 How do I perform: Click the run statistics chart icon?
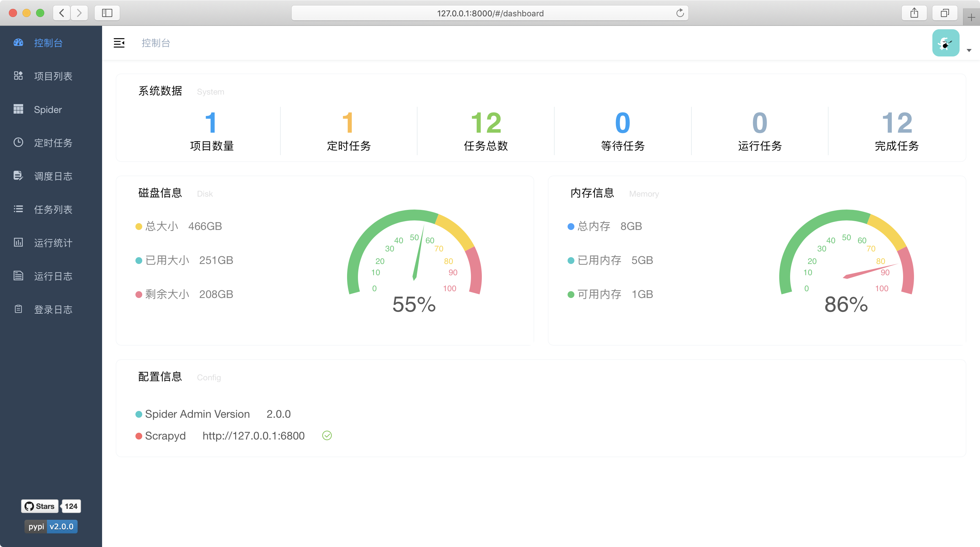click(18, 242)
